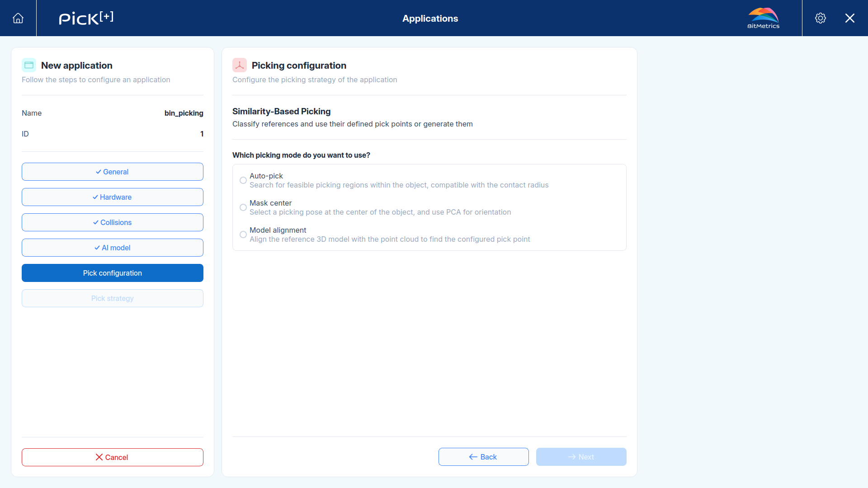
Task: Select the Pick configuration step
Action: coord(113,273)
